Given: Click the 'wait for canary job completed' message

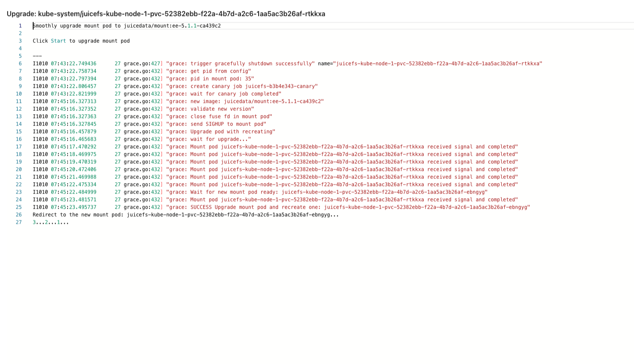Looking at the screenshot, I should pos(223,94).
